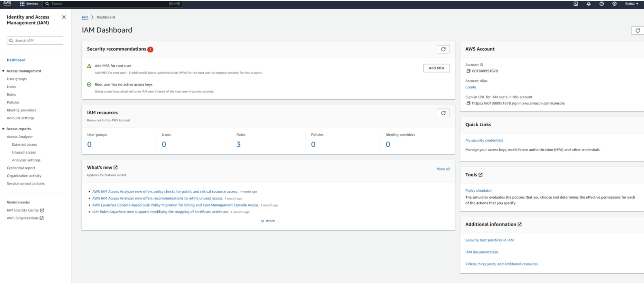Open news about IAM Roles Anywhere
Image resolution: width=644 pixels, height=283 pixels.
pos(160,212)
